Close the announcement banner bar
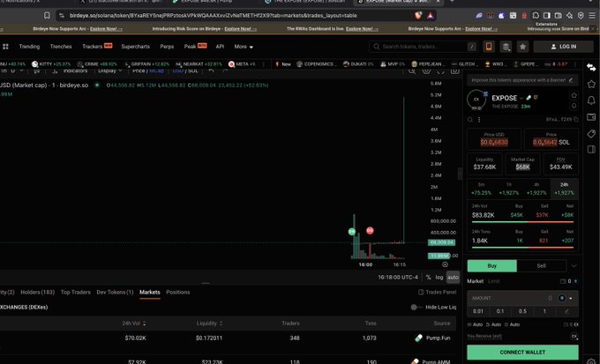600x364 pixels. [x=594, y=29]
